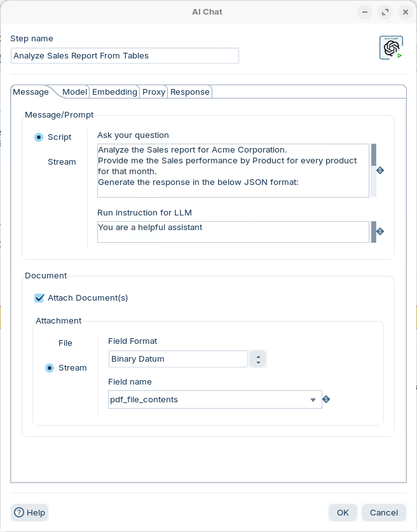Switch to the Model tab
The image size is (417, 532).
[x=74, y=92]
